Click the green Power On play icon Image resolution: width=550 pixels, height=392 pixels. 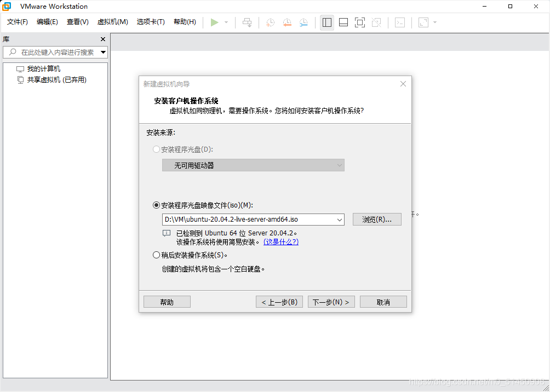214,22
